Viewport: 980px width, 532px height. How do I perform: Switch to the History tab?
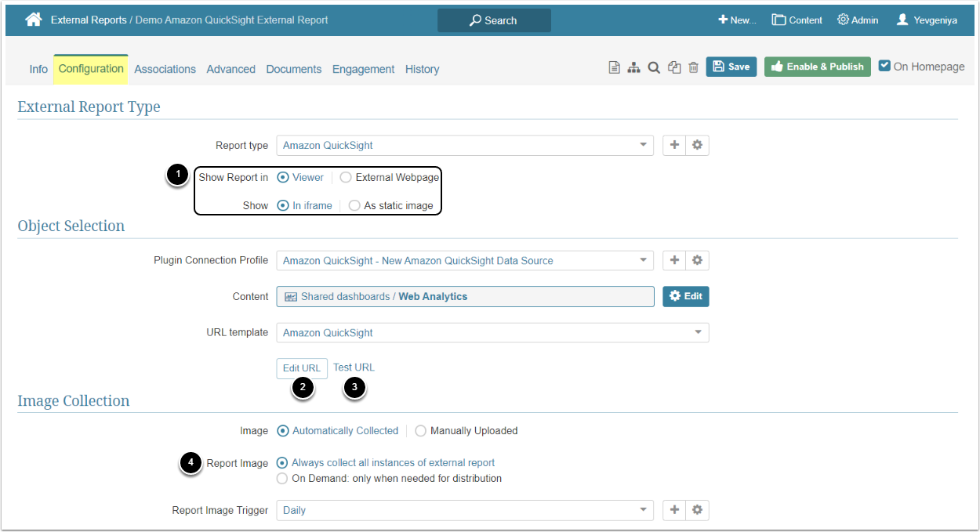[422, 69]
